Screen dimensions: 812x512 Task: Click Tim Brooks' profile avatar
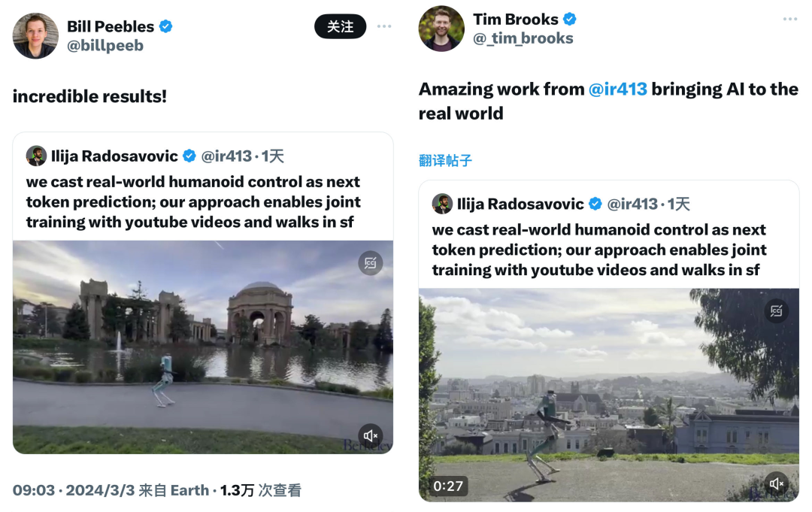click(441, 29)
